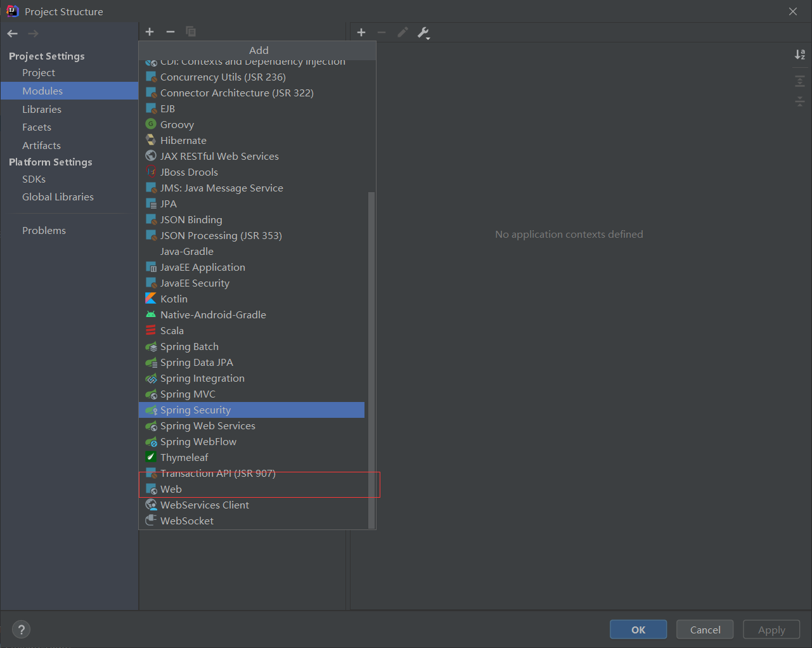Click the JAX RESTful Web Services icon
812x648 pixels.
[151, 156]
